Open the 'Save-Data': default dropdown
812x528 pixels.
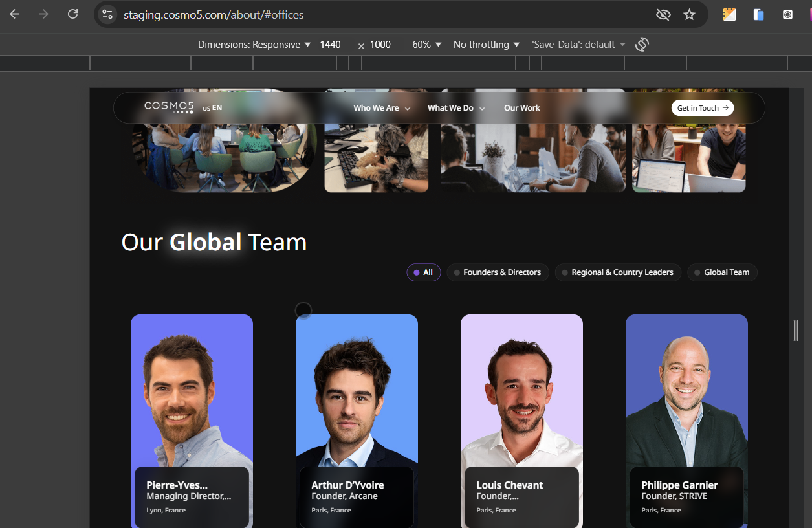pyautogui.click(x=579, y=45)
